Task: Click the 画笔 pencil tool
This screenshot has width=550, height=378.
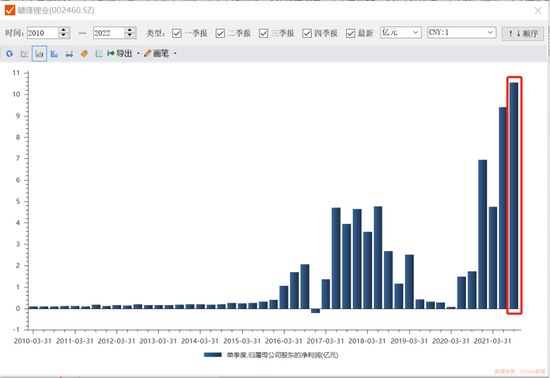Action: (156, 53)
